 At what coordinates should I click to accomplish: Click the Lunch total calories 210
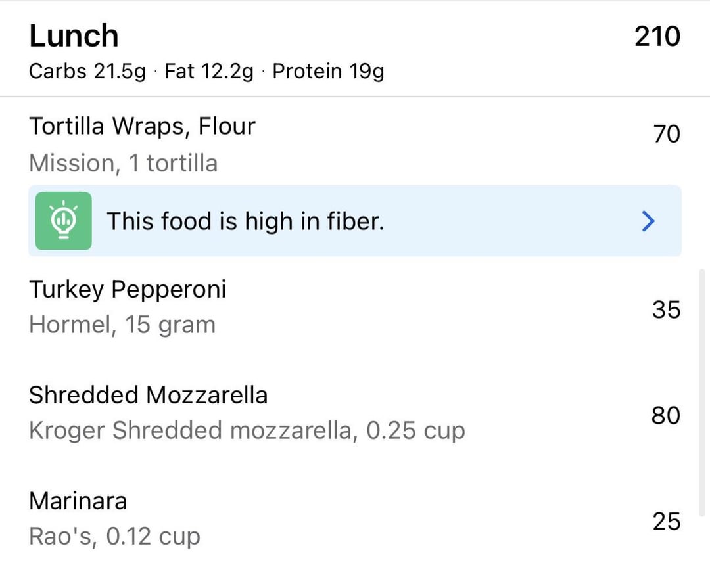(657, 36)
